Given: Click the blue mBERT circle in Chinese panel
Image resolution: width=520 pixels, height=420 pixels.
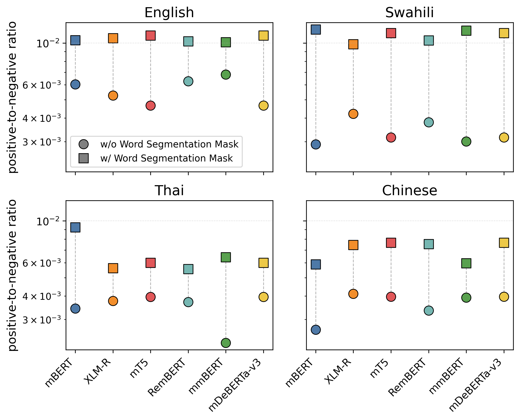Looking at the screenshot, I should [315, 330].
